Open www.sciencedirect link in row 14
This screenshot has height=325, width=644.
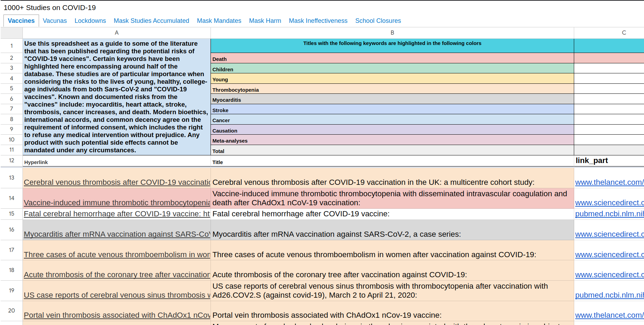click(x=609, y=202)
